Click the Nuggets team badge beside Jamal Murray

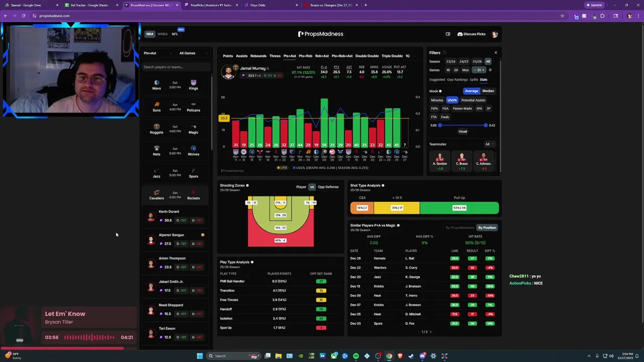235,67
